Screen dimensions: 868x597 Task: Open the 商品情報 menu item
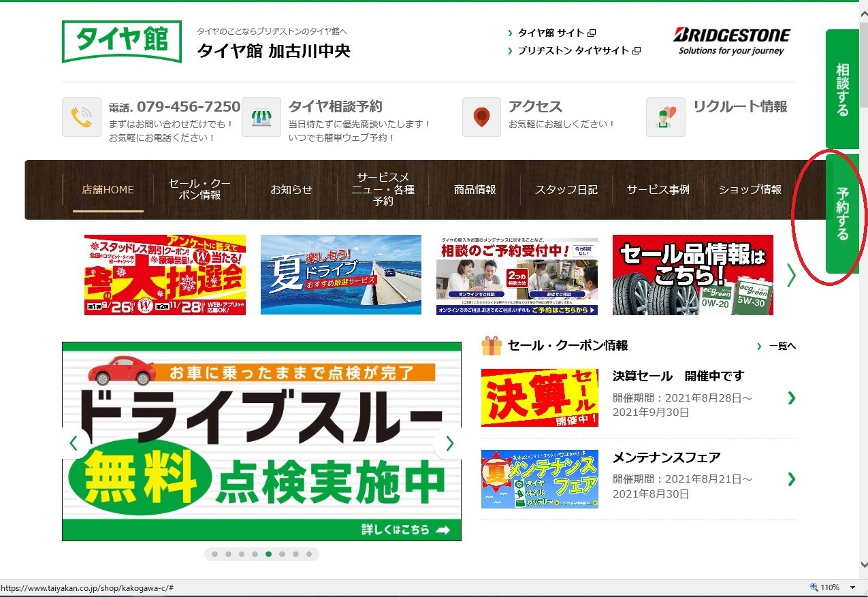[x=475, y=190]
